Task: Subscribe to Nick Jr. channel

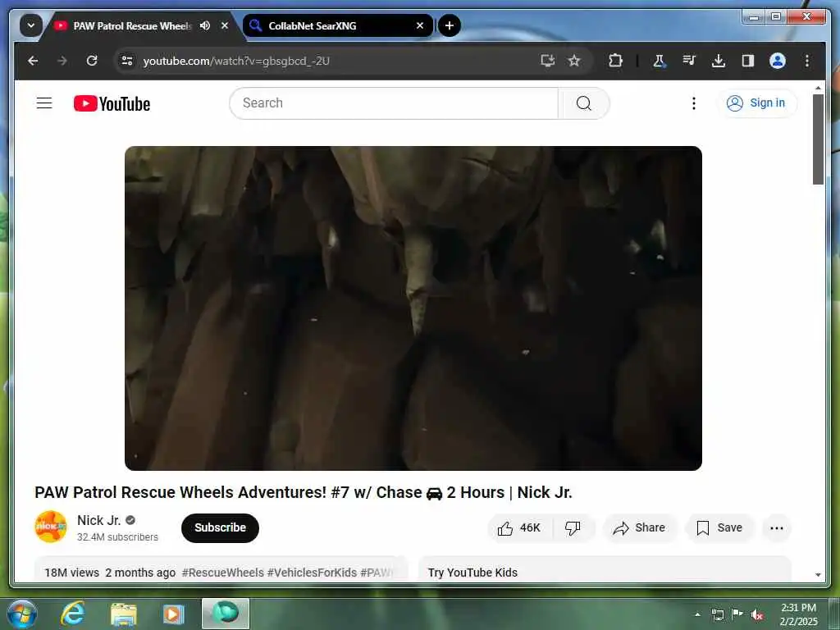Action: coord(220,527)
